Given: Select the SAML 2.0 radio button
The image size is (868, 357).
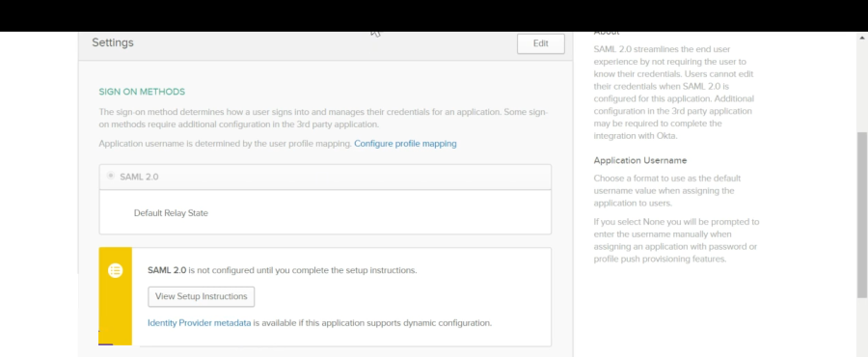Looking at the screenshot, I should click(x=111, y=176).
